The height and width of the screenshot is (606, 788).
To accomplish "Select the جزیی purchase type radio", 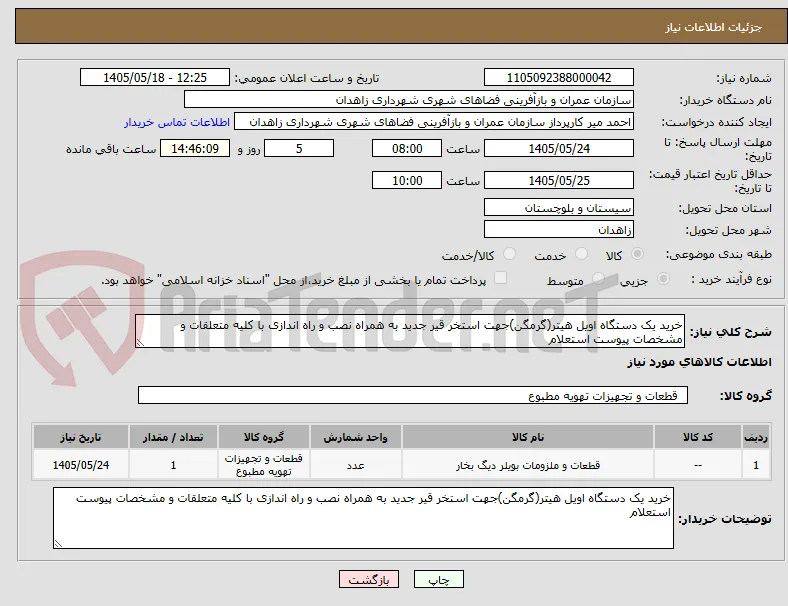I will (x=663, y=278).
